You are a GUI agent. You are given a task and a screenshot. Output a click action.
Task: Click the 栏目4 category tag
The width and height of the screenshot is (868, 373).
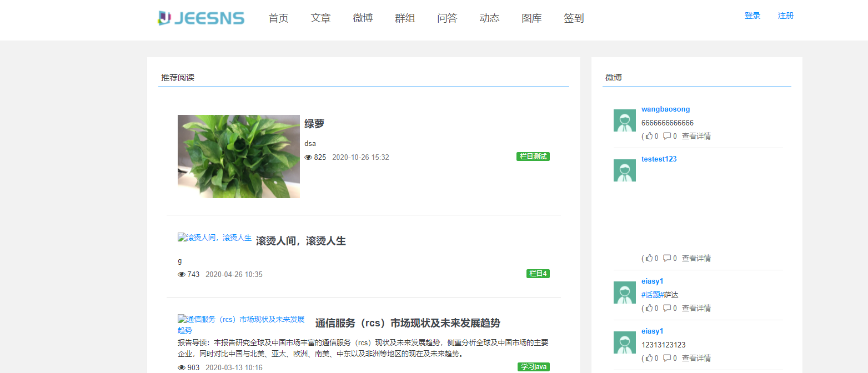click(538, 274)
